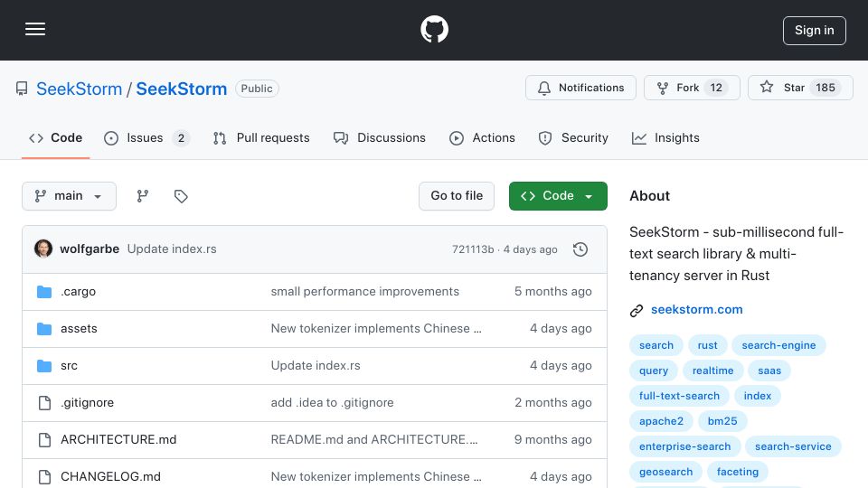Select the 'search-engine' topic tag
Screen dimensions: 868x488
point(778,345)
